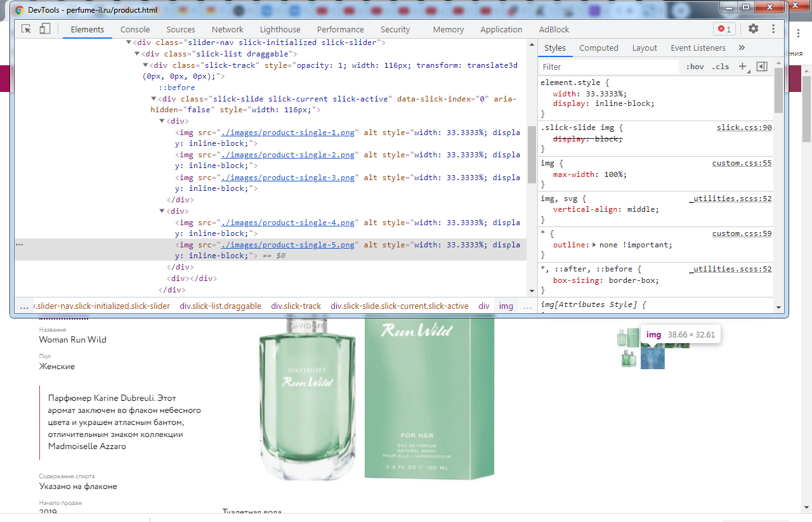Viewport: 812px width, 522px height.
Task: Activate the inspect element picker icon
Action: pos(26,29)
